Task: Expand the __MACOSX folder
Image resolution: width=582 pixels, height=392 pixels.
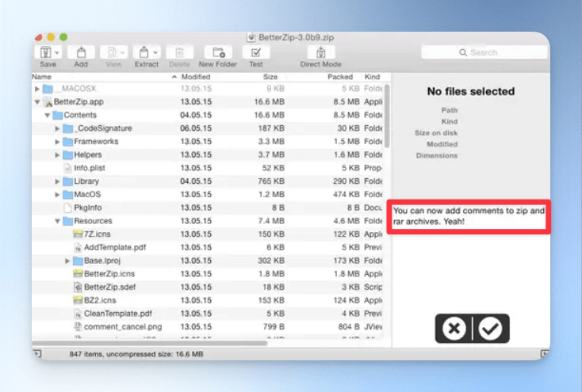Action: 37,89
